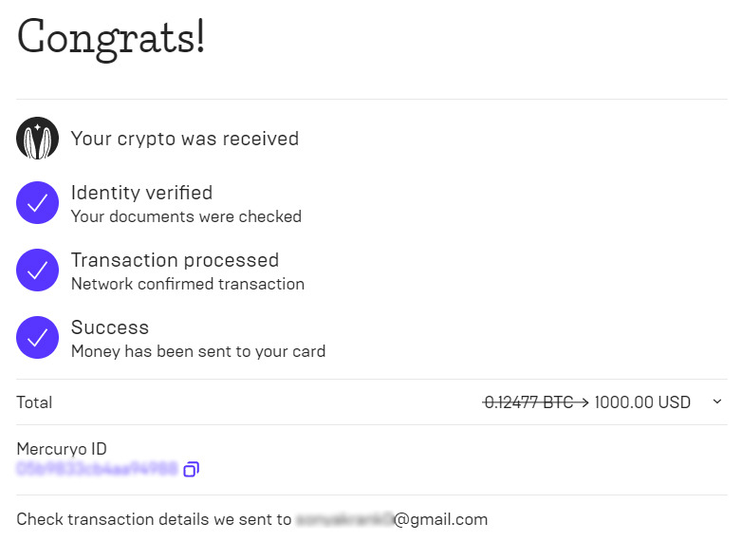This screenshot has height=560, width=741.
Task: Select the "Identity verified" step title
Action: (x=141, y=193)
